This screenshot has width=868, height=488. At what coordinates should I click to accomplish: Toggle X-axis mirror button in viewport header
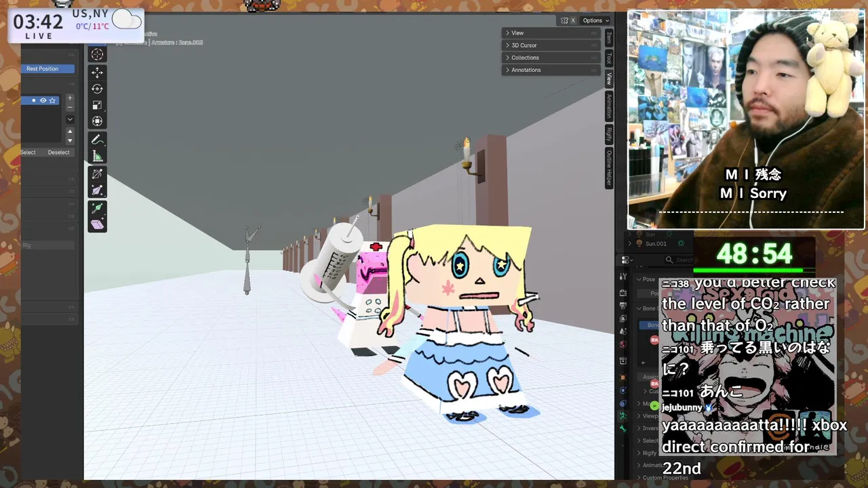[x=573, y=20]
